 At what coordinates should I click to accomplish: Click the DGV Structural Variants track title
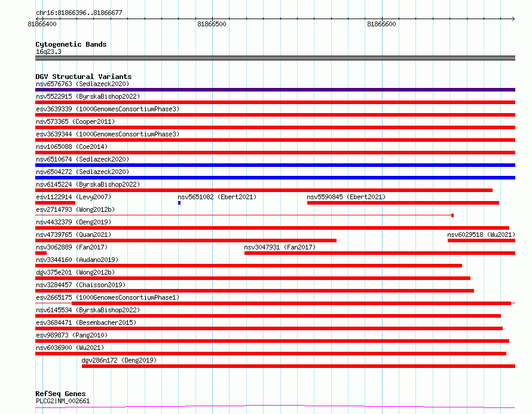click(84, 77)
